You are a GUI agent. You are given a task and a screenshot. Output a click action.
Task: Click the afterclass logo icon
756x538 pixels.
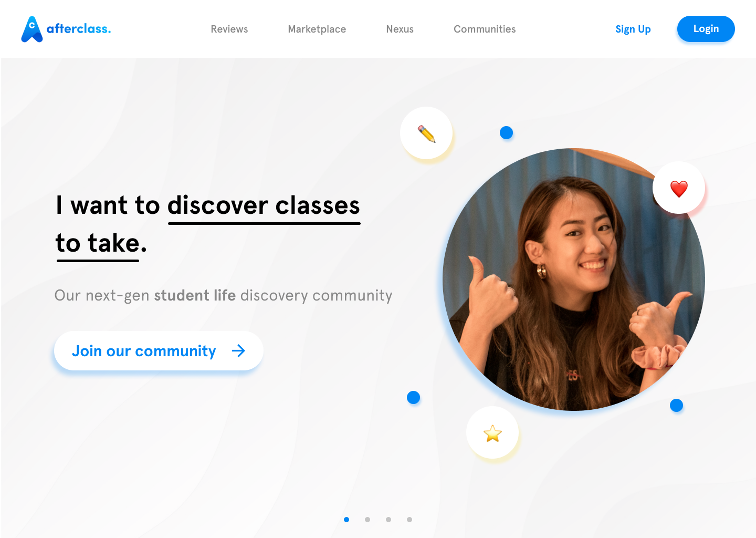point(31,29)
